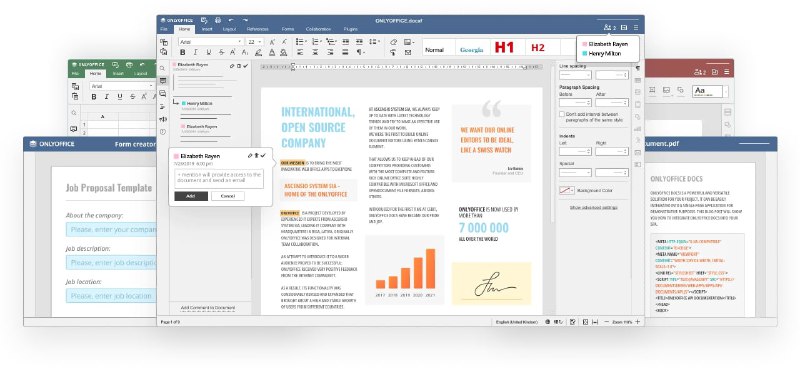Decrease font size with the icon

coord(285,42)
